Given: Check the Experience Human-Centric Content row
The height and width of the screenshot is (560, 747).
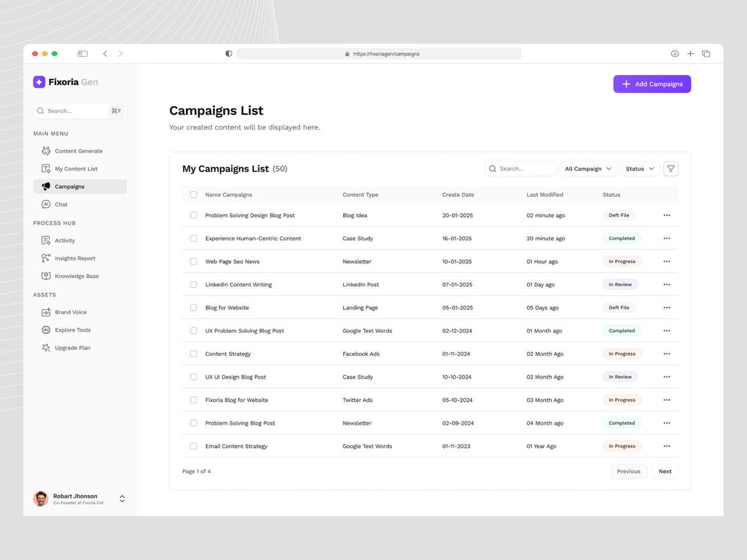Looking at the screenshot, I should tap(194, 238).
